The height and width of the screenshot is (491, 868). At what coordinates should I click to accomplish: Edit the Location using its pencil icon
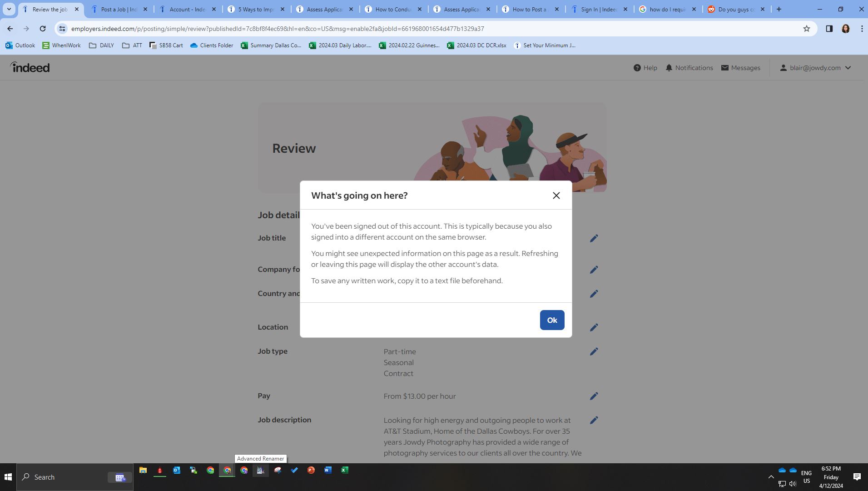pos(594,327)
